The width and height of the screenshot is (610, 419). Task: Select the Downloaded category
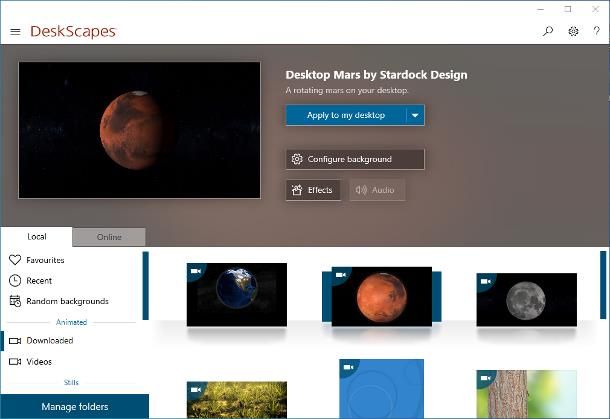[50, 341]
